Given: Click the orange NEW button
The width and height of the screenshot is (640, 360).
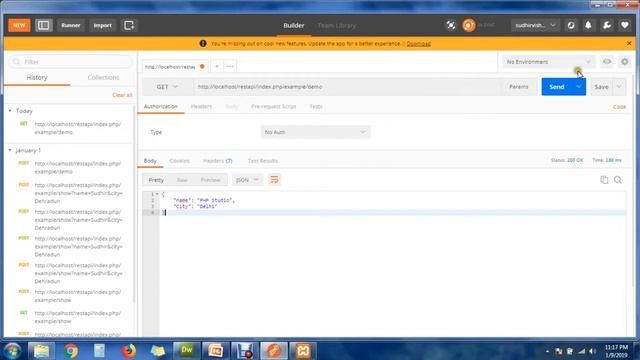Looking at the screenshot, I should [19, 25].
